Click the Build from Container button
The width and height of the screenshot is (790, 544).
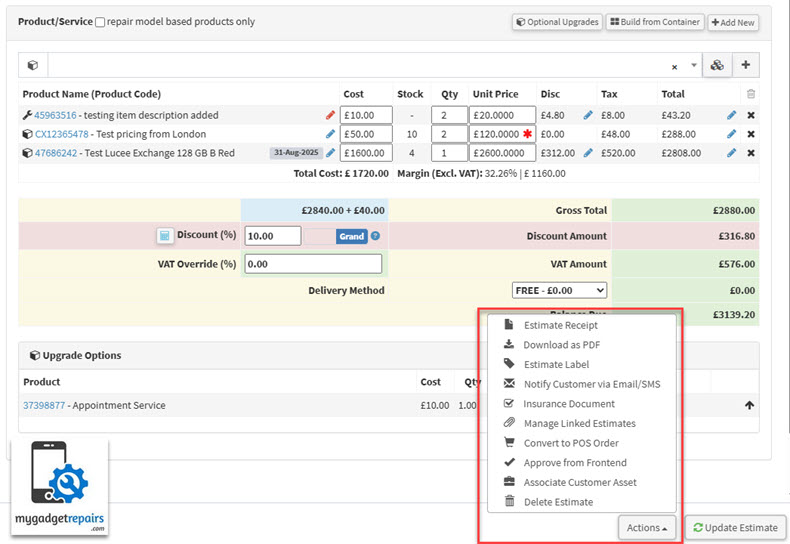(654, 22)
